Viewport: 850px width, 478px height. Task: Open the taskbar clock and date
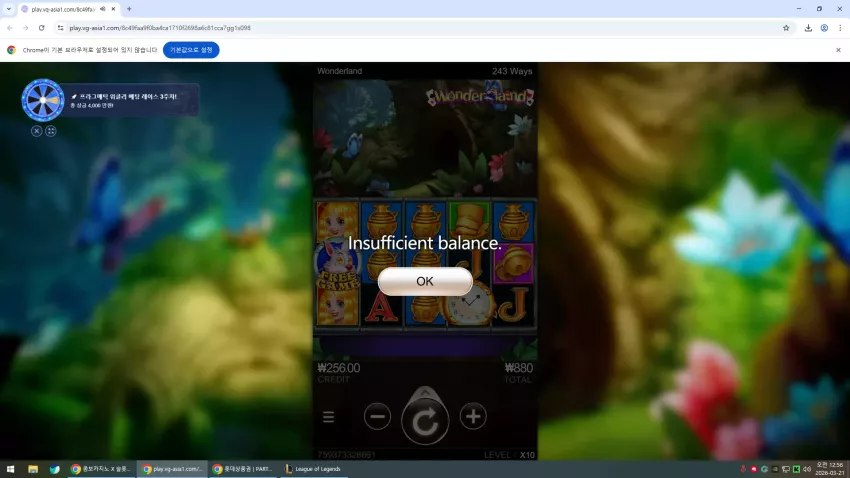point(829,469)
